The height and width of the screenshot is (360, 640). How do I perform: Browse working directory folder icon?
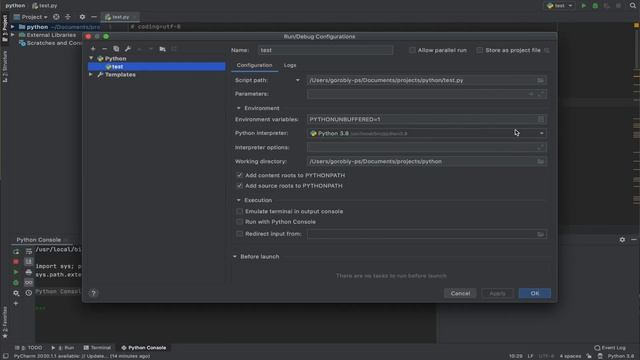[x=540, y=162]
